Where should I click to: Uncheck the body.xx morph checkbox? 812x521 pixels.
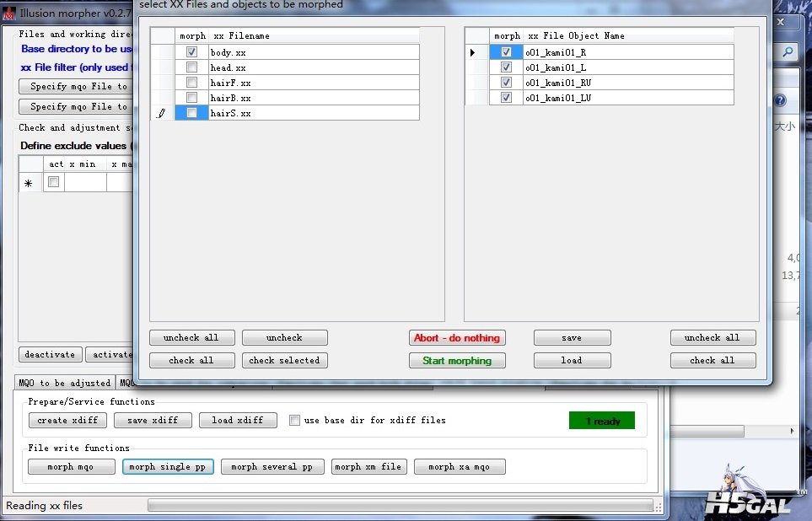[x=192, y=52]
